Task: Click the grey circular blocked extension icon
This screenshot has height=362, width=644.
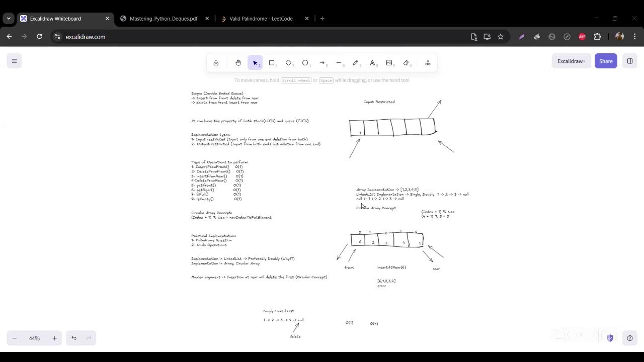Action: tap(552, 37)
